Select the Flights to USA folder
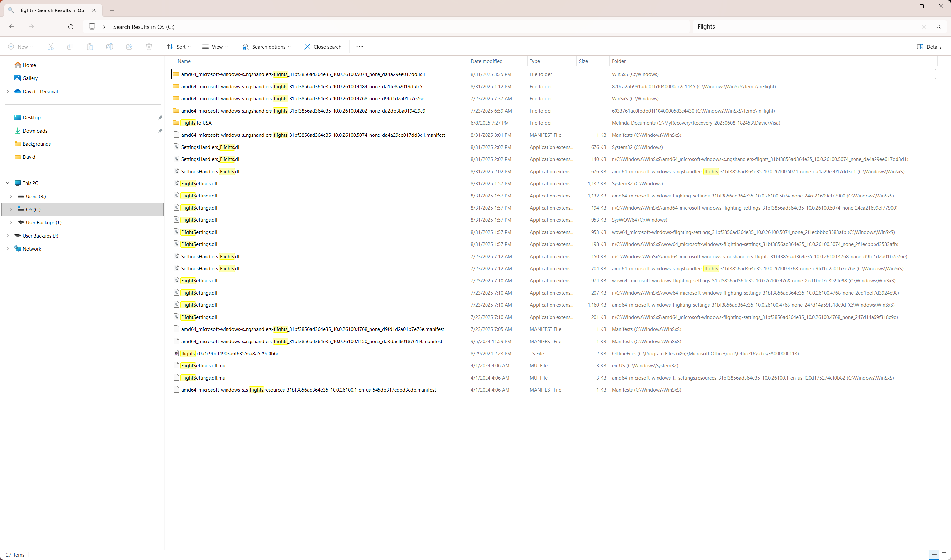The height and width of the screenshot is (560, 951). coord(196,123)
